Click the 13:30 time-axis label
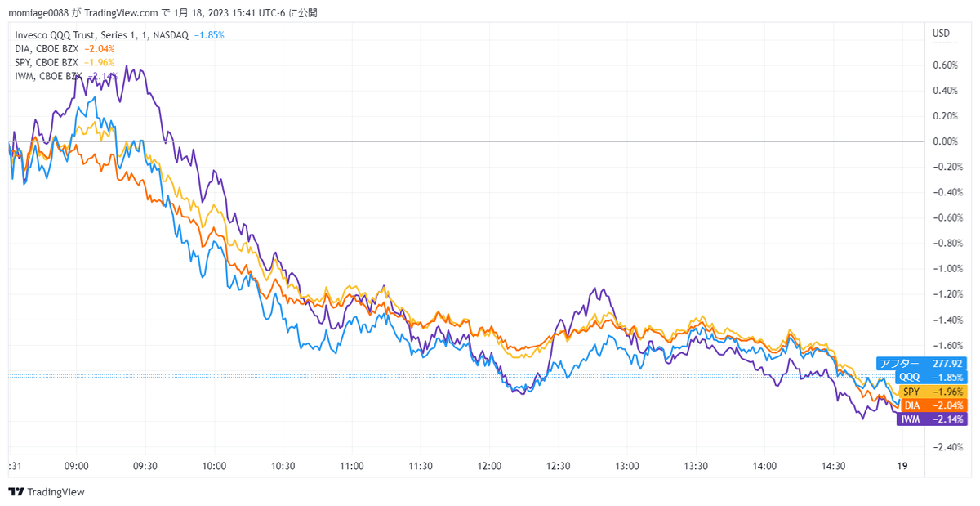Image resolution: width=980 pixels, height=506 pixels. pos(696,466)
